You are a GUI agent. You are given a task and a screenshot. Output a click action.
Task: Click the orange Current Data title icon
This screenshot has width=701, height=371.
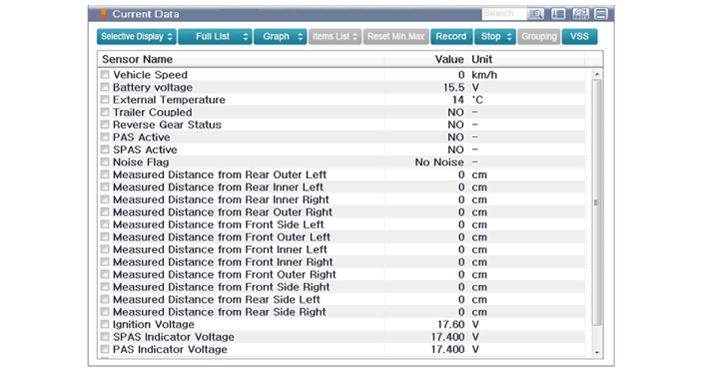pos(103,14)
